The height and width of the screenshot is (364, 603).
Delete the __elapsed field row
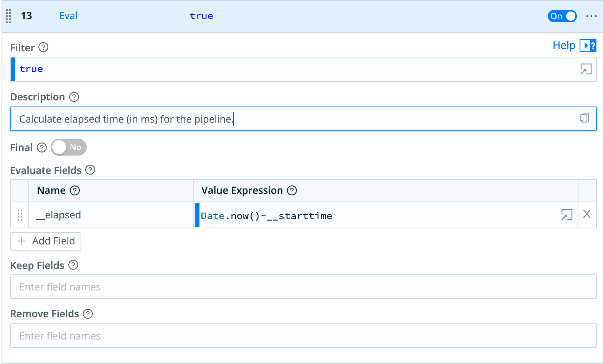[x=587, y=214]
